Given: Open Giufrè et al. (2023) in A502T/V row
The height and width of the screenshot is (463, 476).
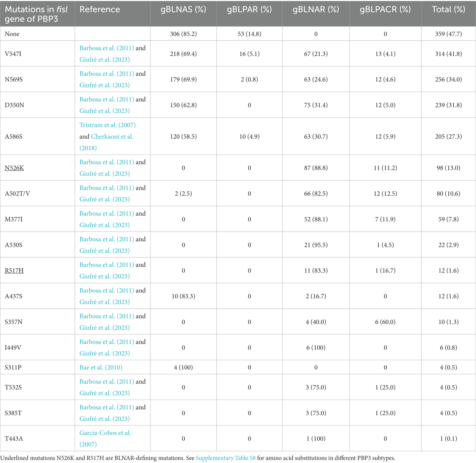Looking at the screenshot, I should pos(104,199).
